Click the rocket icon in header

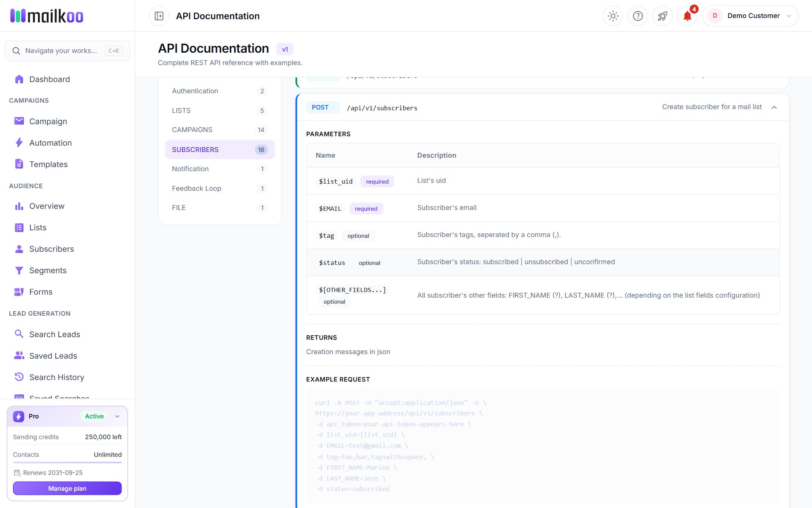pos(662,16)
